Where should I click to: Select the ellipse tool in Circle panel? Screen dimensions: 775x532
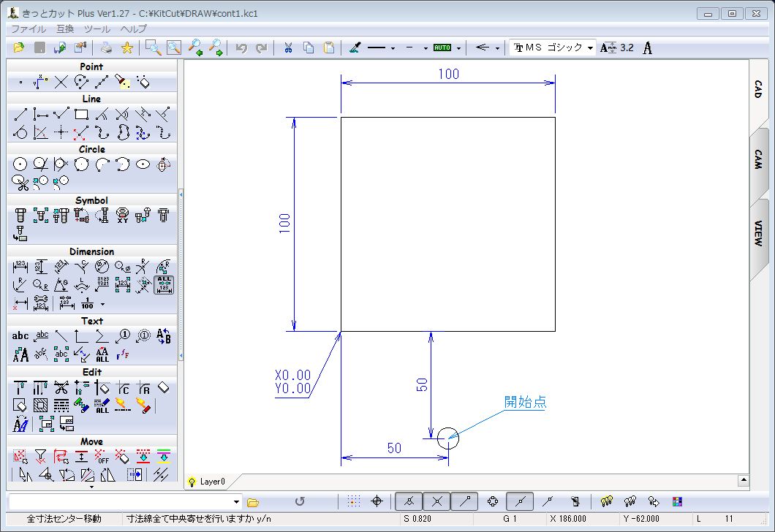[x=143, y=164]
